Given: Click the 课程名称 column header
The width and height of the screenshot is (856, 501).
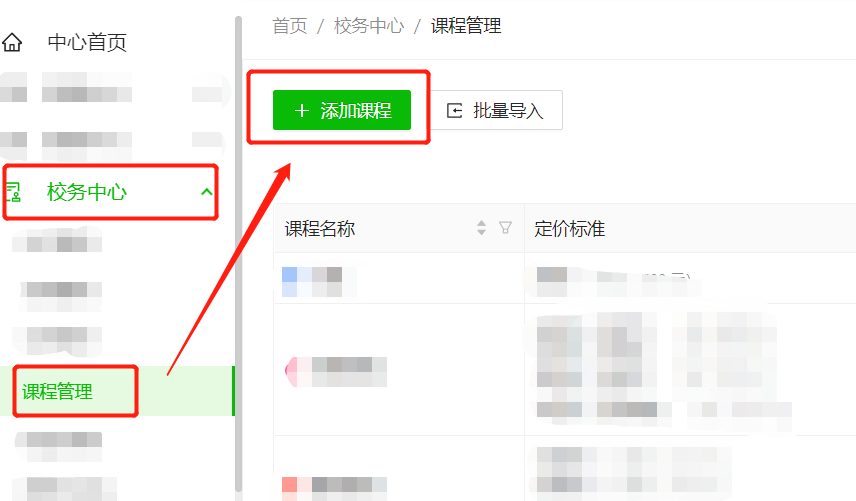Looking at the screenshot, I should click(x=320, y=228).
